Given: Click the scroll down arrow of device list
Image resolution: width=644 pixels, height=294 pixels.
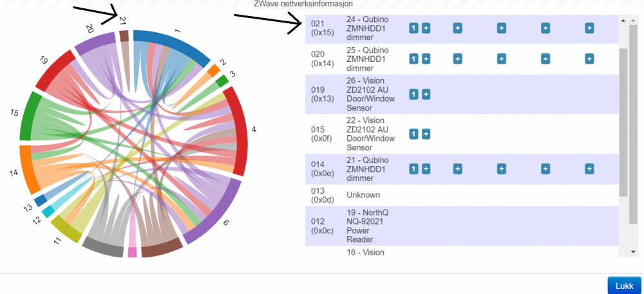Looking at the screenshot, I should [x=632, y=252].
